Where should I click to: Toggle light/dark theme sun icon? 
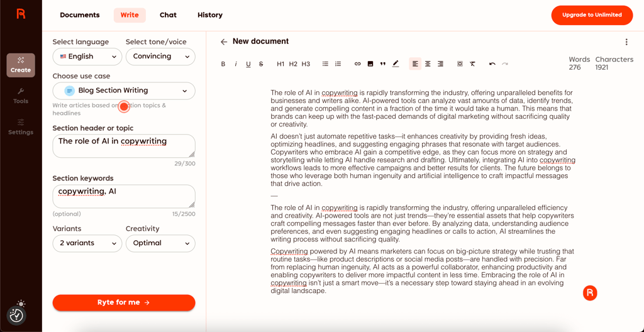coord(21,303)
